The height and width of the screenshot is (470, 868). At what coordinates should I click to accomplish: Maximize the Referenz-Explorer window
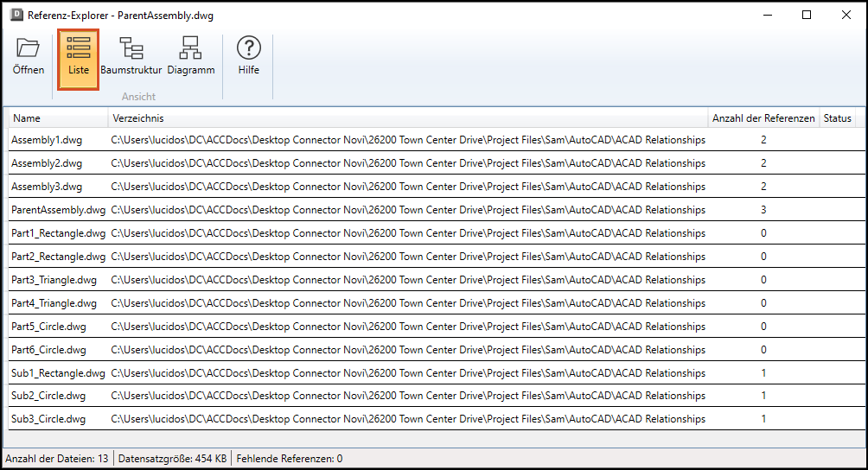tap(807, 15)
